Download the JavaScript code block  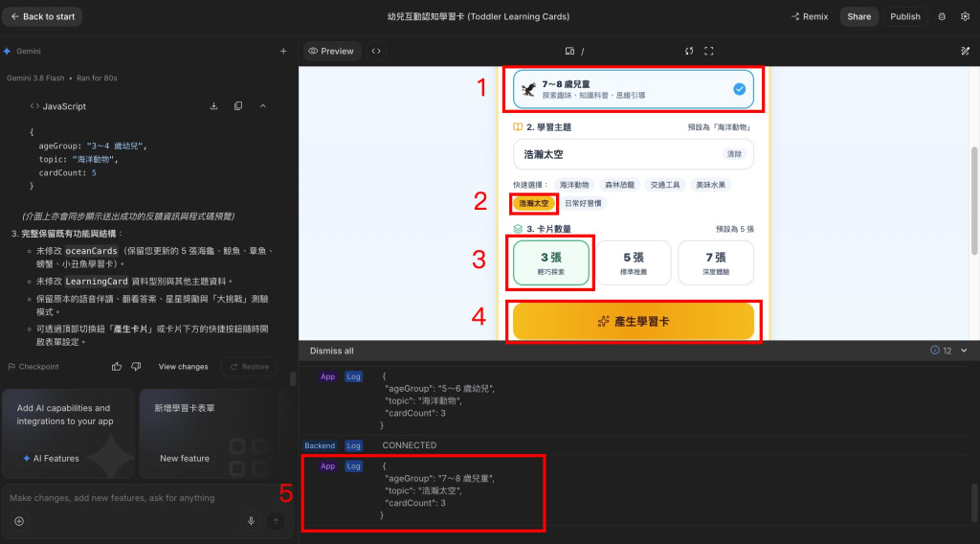(x=213, y=106)
